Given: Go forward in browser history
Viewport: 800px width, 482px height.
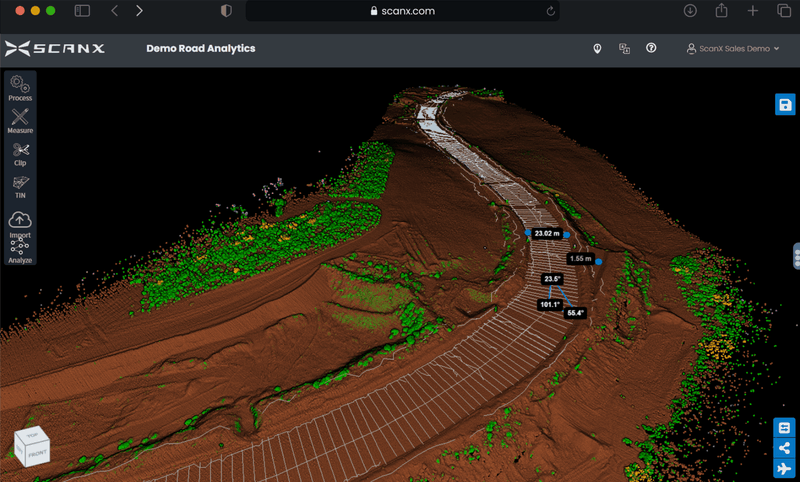Looking at the screenshot, I should (x=139, y=11).
